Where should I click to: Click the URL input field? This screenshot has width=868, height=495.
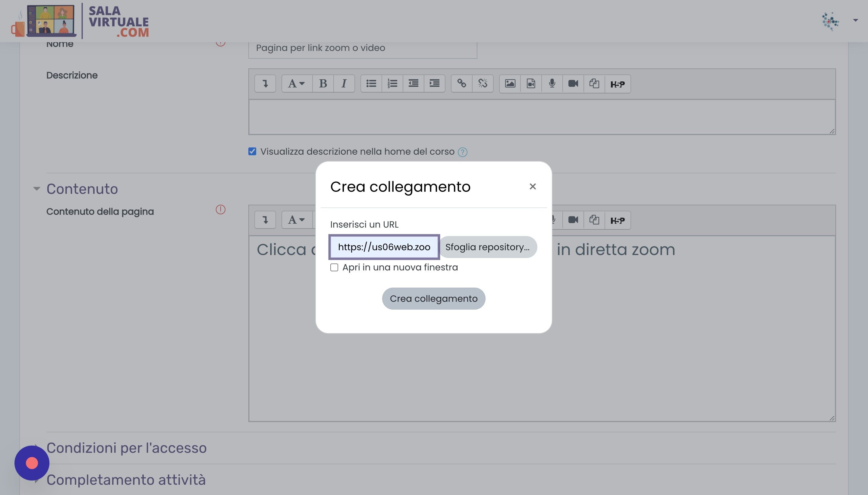384,247
